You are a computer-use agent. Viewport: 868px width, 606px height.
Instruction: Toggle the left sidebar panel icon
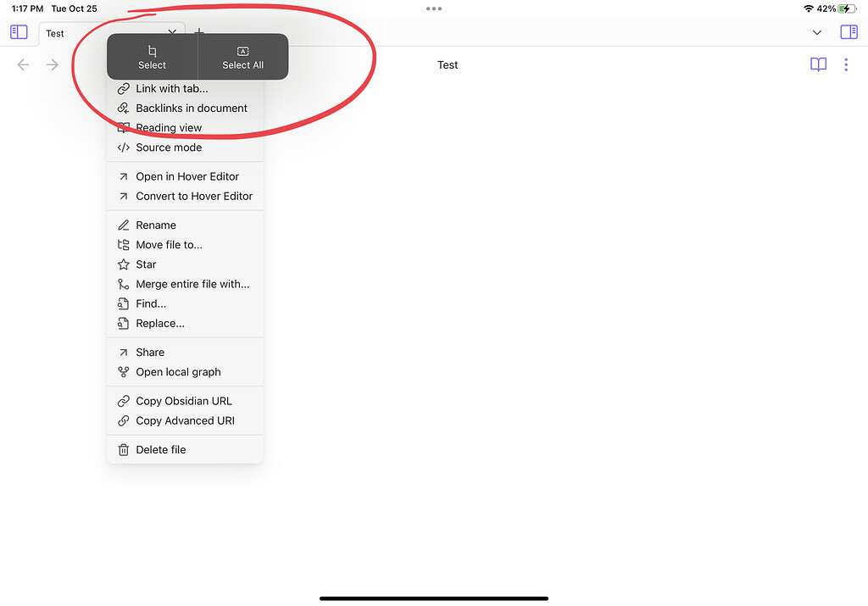[18, 31]
